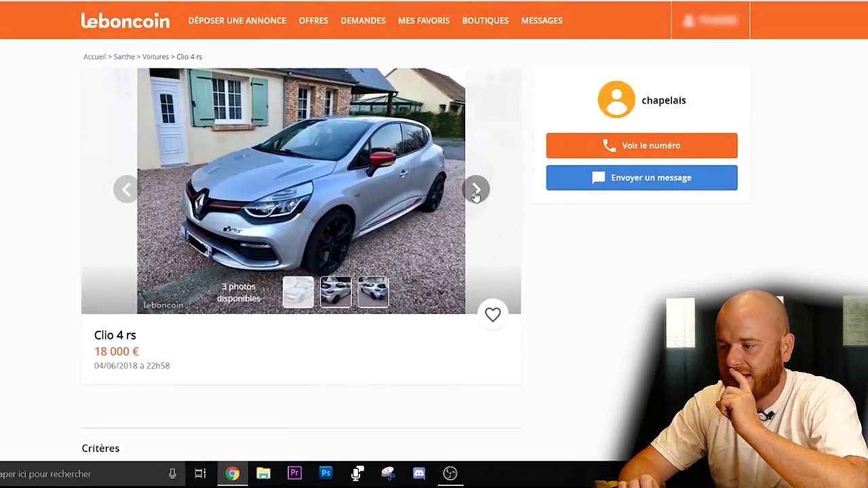
Task: Click the 04/06/2018 à 22h58 date
Action: [x=132, y=365]
